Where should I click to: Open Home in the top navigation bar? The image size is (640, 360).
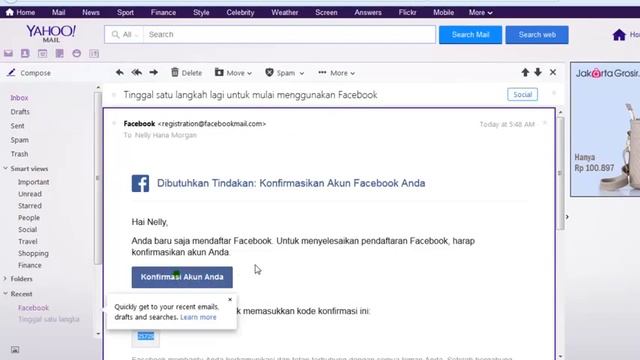(x=20, y=12)
